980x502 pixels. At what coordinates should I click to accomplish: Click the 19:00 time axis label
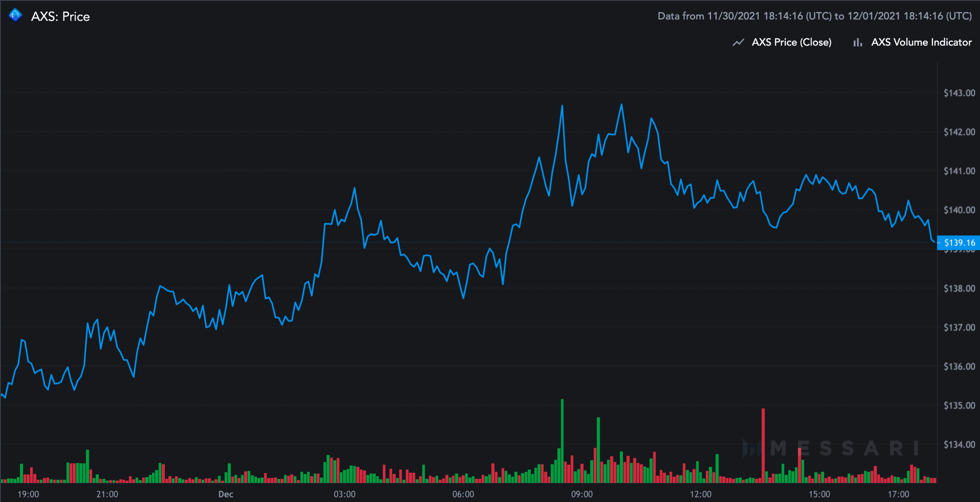coord(28,494)
